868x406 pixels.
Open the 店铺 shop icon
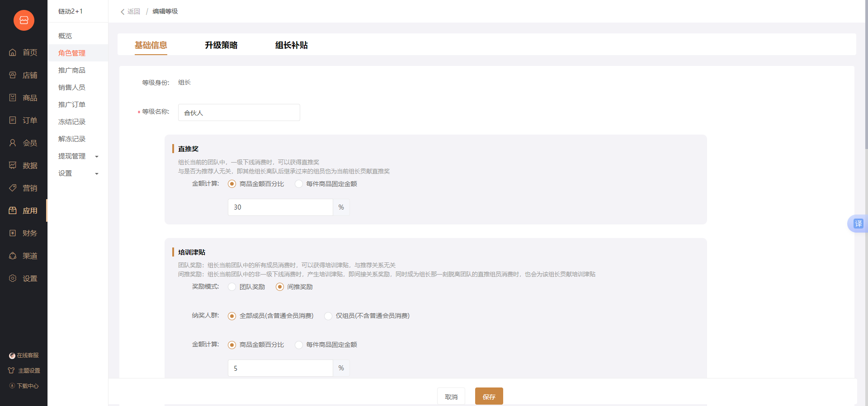tap(13, 75)
